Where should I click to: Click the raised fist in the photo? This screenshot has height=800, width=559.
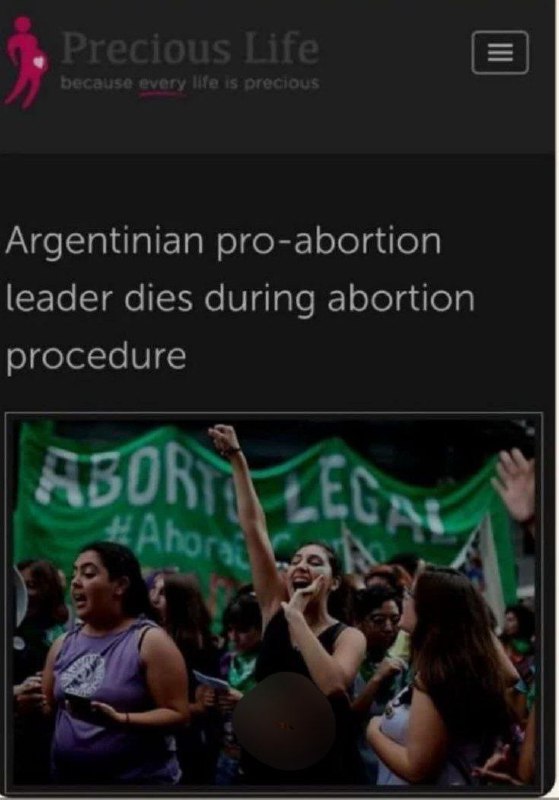click(x=223, y=437)
